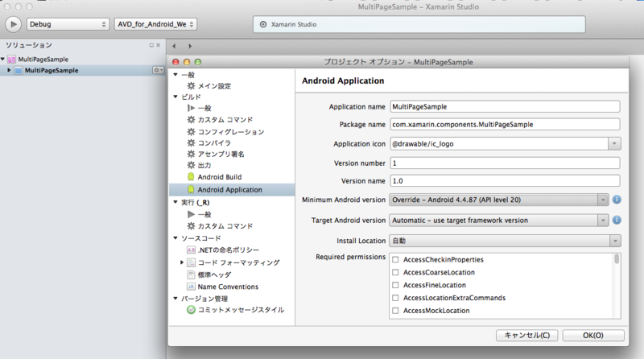Click gear icon of カスタム コマンド under 実行
Screen dimensions: 644x359
pos(191,226)
